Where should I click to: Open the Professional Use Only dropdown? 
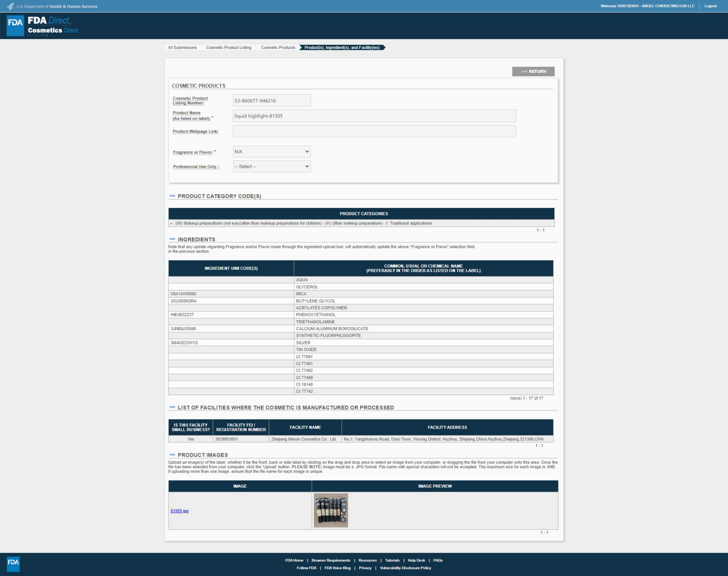(x=272, y=166)
